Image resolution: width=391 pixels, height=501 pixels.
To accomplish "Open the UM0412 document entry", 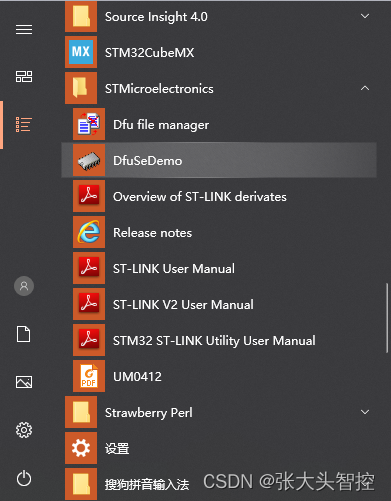I will 219,376.
